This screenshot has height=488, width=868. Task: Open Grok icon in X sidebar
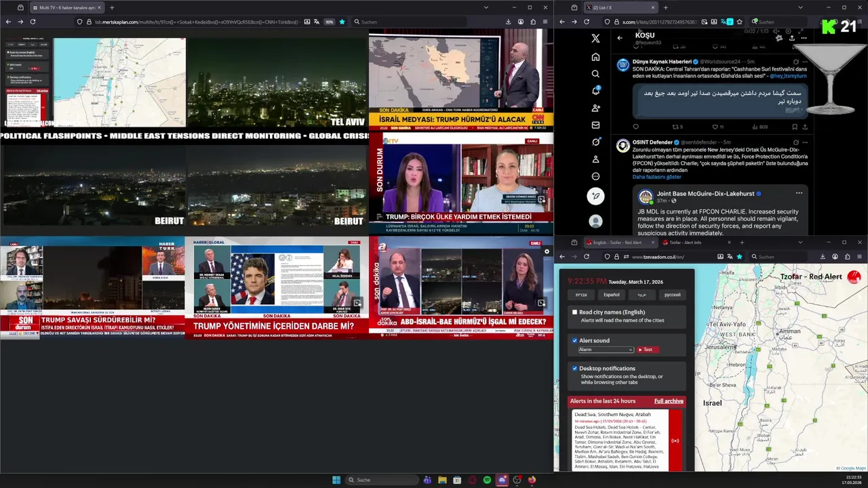point(595,142)
